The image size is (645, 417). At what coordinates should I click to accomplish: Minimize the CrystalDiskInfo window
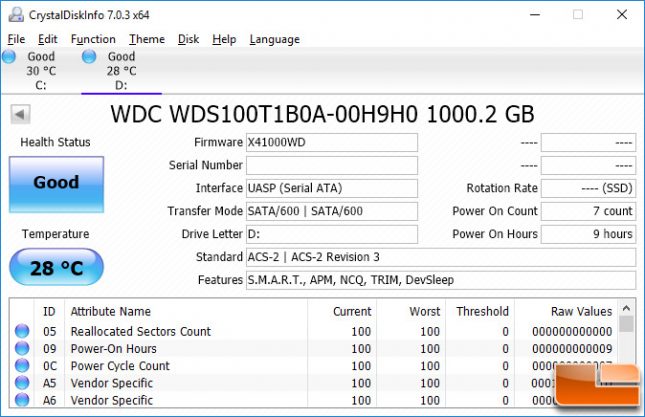pos(535,15)
